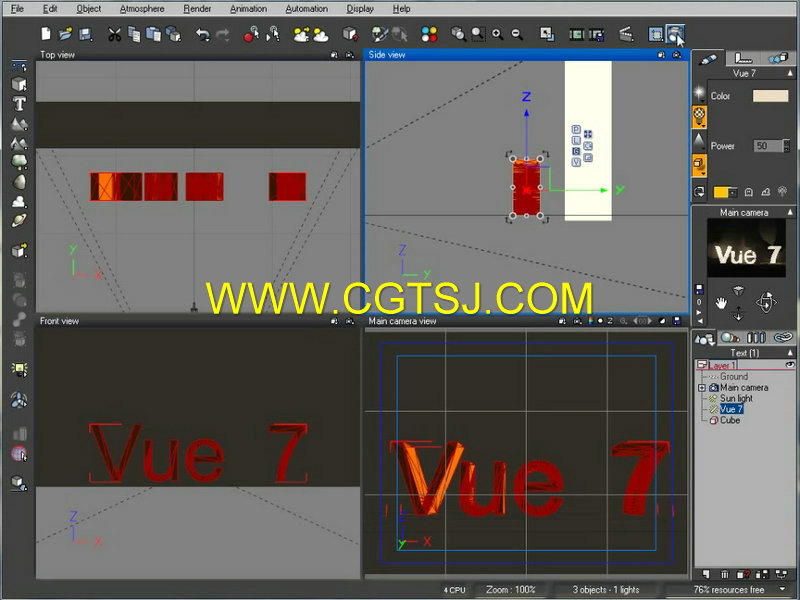Viewport: 800px width, 600px height.
Task: Select Sun light in the layer tree
Action: click(x=736, y=398)
